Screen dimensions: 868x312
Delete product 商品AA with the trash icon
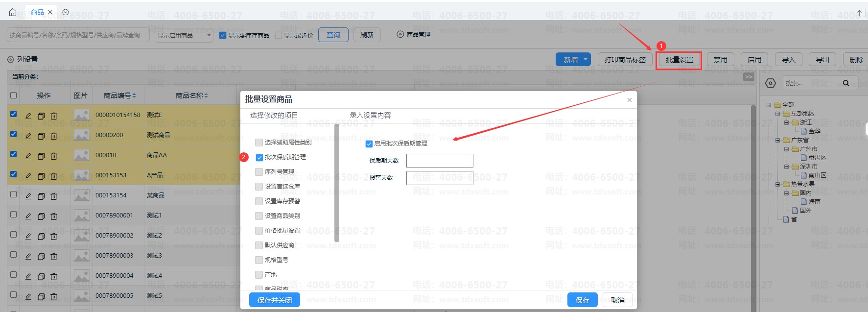click(x=54, y=156)
